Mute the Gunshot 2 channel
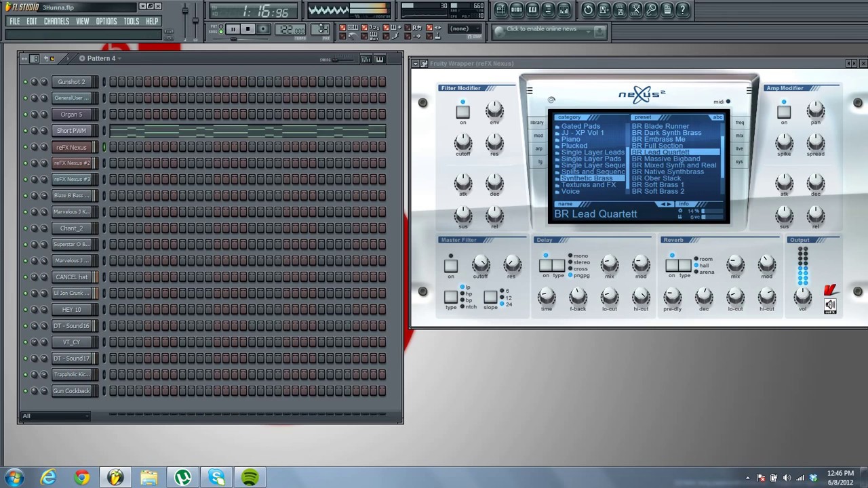Viewport: 868px width, 488px height. pos(25,82)
